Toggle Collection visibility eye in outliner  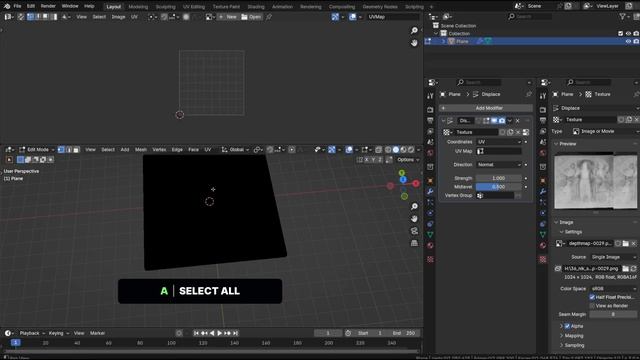coord(628,33)
